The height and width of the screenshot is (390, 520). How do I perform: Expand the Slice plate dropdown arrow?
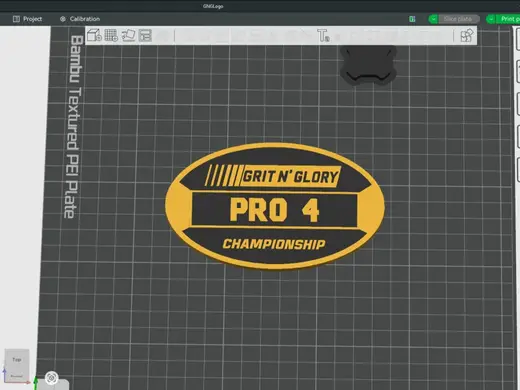pos(433,19)
